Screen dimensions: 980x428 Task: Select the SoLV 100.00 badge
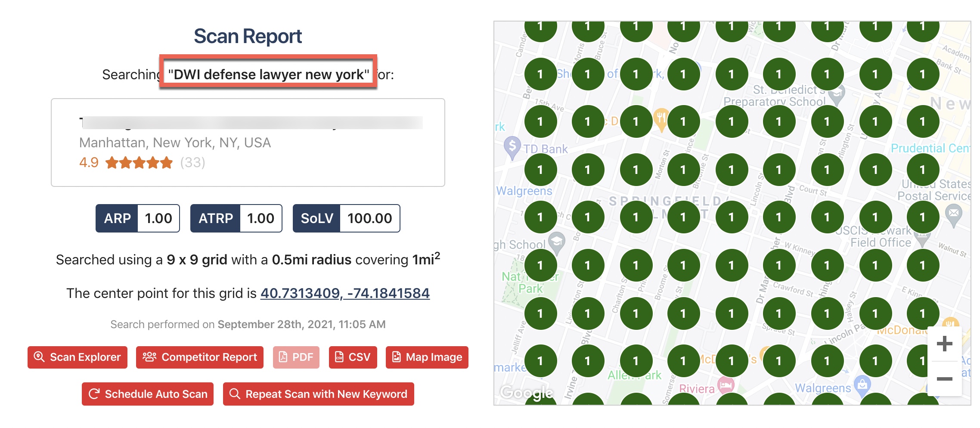(346, 218)
